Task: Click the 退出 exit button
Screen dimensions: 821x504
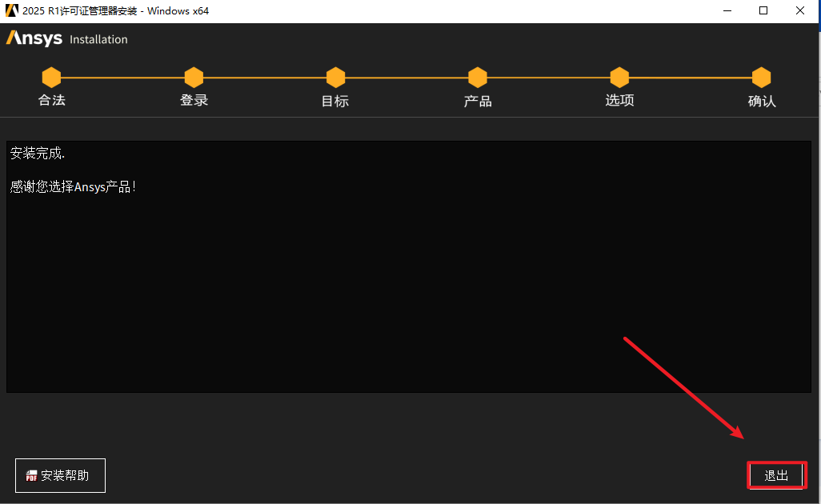Action: click(x=776, y=475)
